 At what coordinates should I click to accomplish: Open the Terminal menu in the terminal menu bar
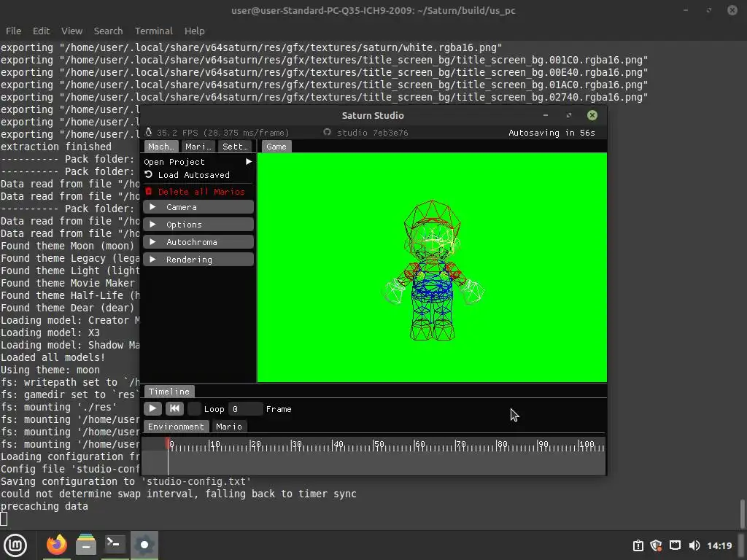coord(153,31)
